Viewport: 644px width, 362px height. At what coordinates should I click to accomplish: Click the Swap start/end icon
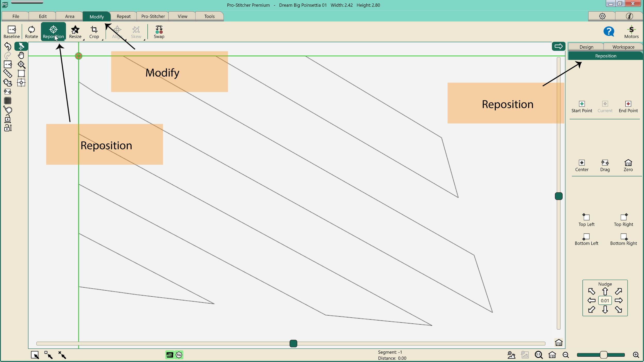click(x=159, y=32)
